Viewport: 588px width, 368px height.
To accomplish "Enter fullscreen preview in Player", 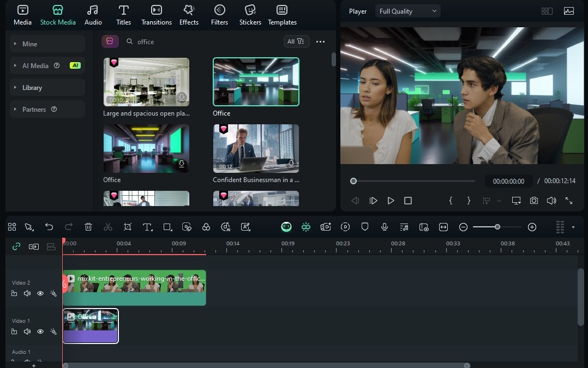I will 569,201.
